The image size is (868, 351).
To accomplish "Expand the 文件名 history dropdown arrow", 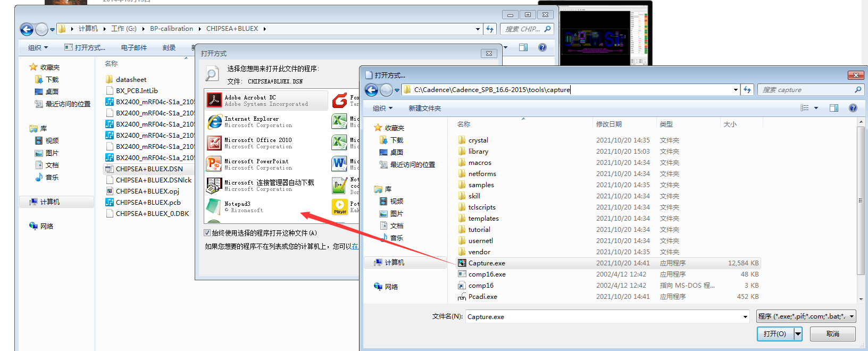I will click(745, 317).
